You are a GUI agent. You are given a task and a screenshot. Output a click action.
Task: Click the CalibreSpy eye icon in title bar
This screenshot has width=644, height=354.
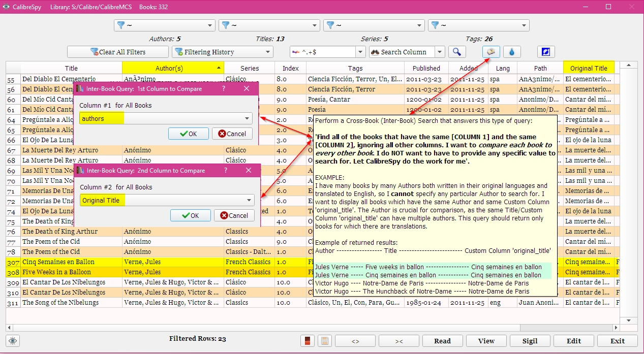pos(6,7)
